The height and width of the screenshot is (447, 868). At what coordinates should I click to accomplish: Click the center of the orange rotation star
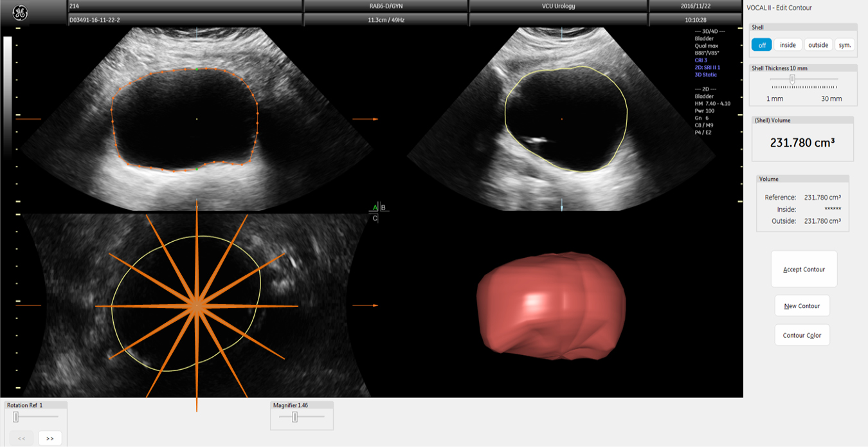click(x=197, y=306)
